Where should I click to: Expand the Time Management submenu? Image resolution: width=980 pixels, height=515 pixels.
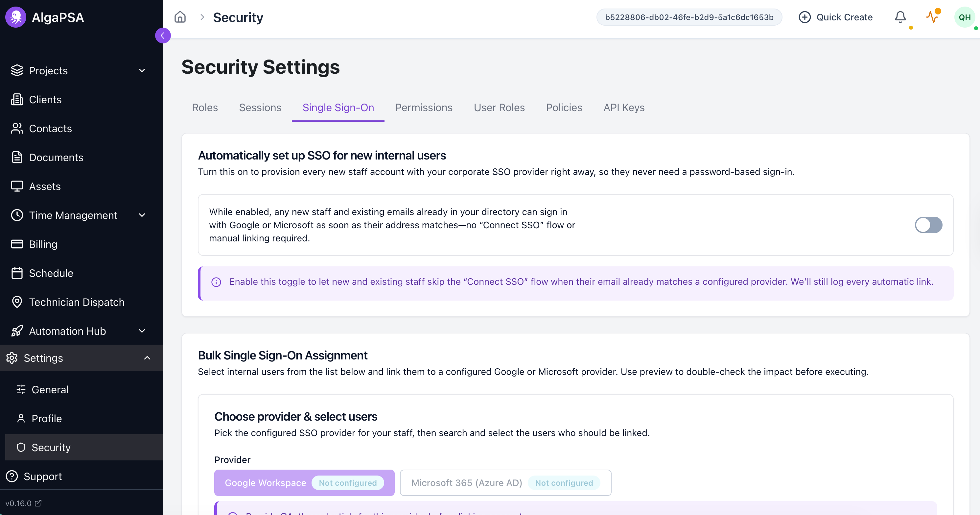click(142, 215)
